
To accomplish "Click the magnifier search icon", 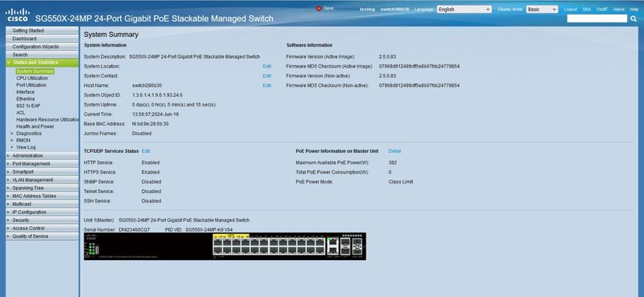I will pos(634,19).
